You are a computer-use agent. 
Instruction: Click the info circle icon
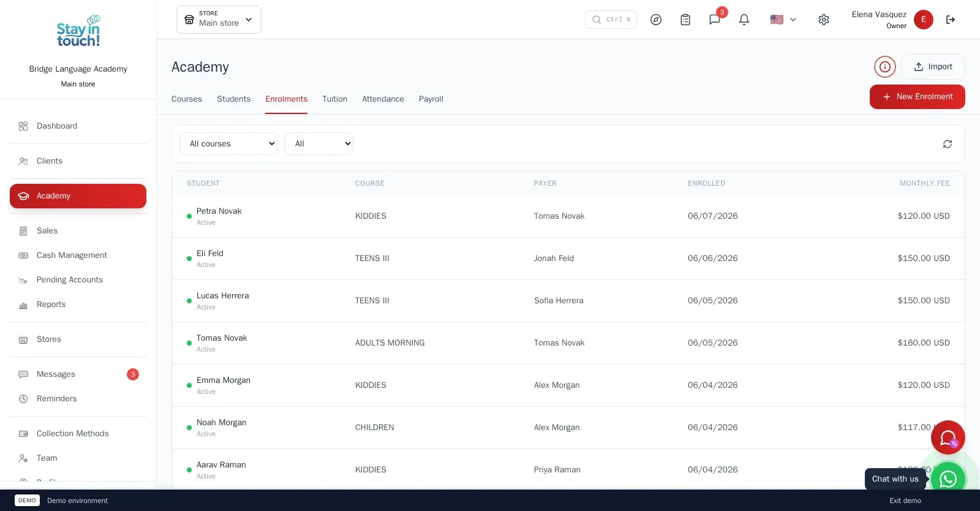[x=885, y=67]
